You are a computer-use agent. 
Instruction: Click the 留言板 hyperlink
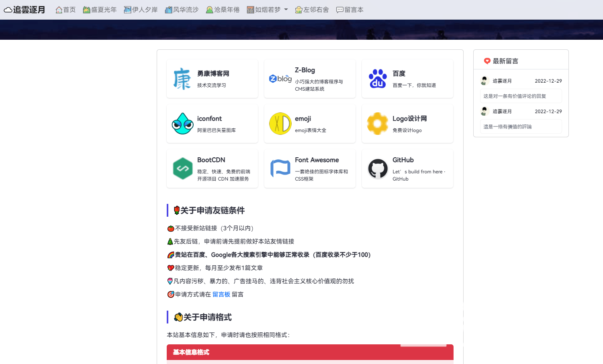pos(221,294)
